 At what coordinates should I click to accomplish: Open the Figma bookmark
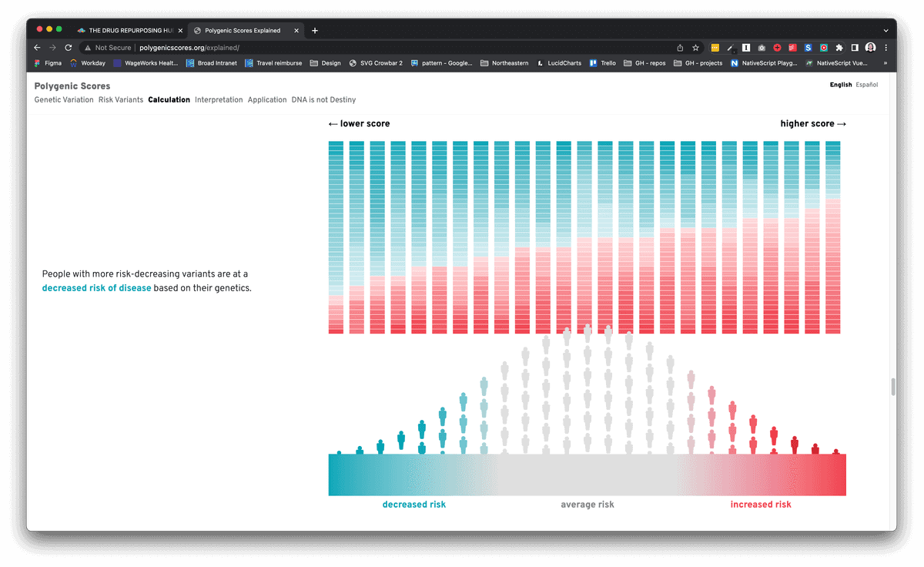48,63
